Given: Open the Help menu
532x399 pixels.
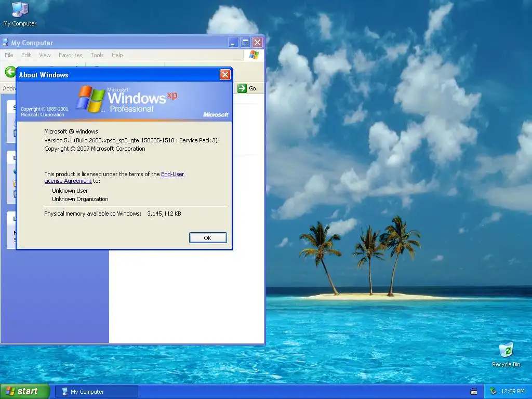Looking at the screenshot, I should [x=117, y=55].
